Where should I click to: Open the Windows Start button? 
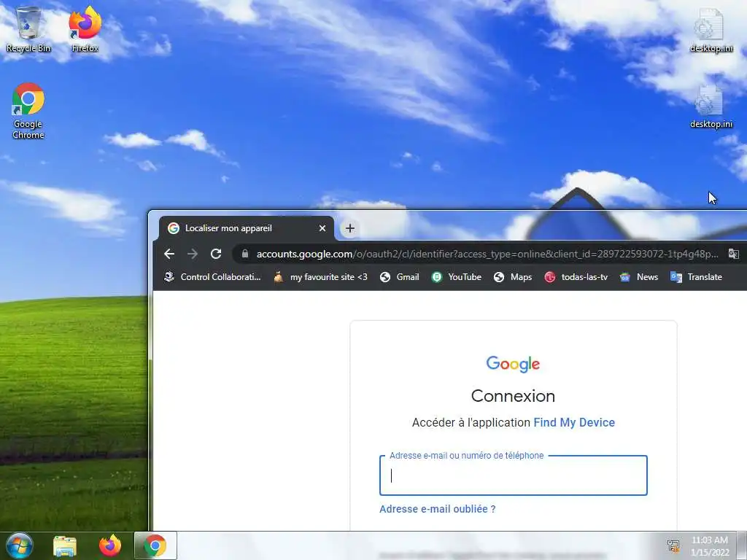point(20,545)
